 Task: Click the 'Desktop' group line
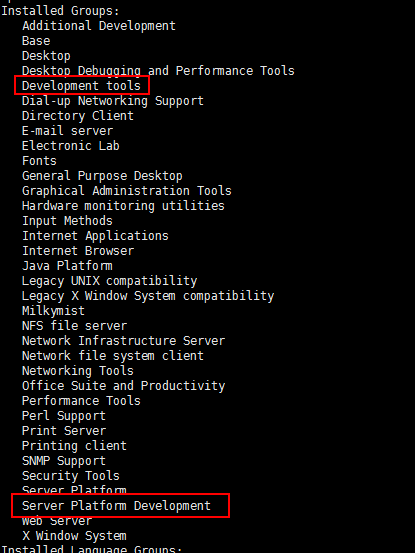click(46, 56)
